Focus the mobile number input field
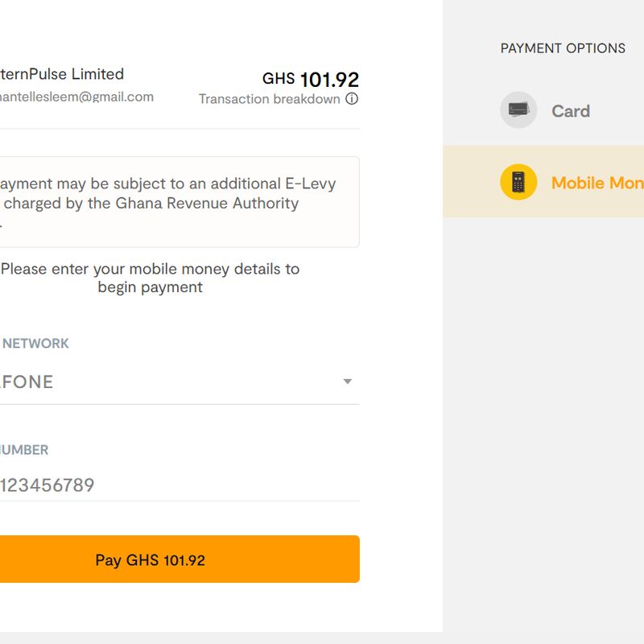This screenshot has height=644, width=644. [x=161, y=485]
